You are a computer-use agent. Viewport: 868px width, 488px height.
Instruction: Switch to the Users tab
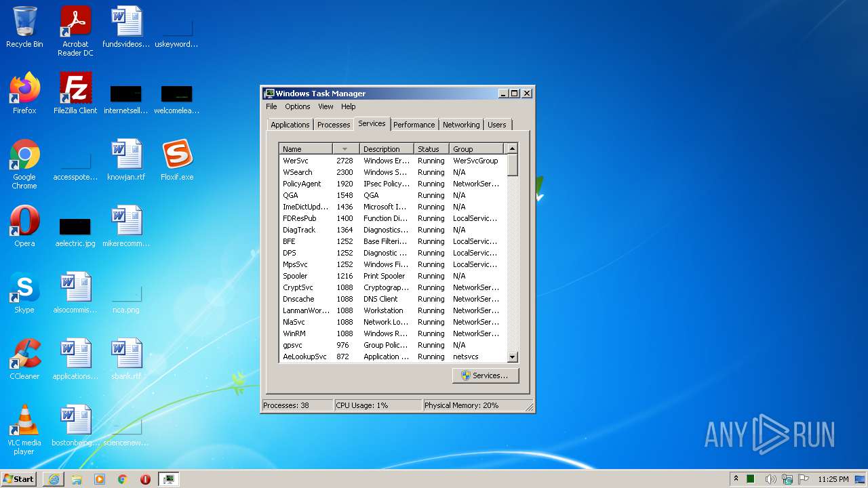coord(497,125)
